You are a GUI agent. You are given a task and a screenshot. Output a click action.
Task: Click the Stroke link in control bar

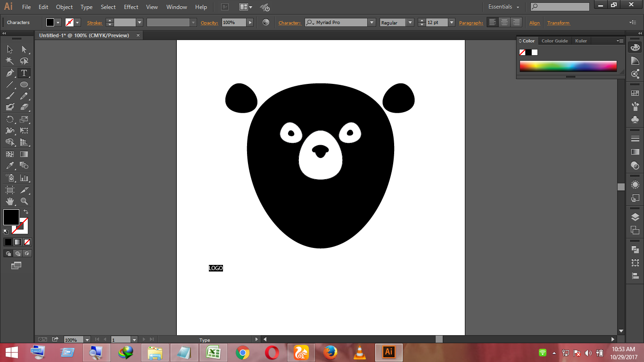tap(94, 23)
